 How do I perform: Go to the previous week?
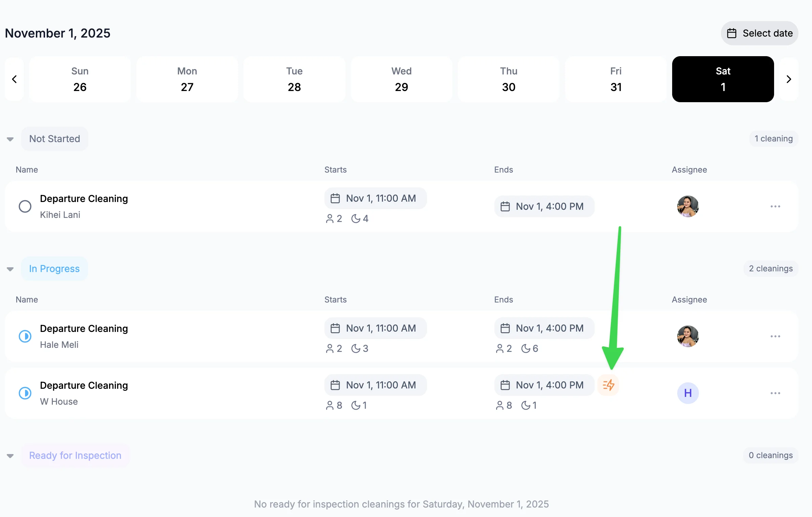coord(14,79)
